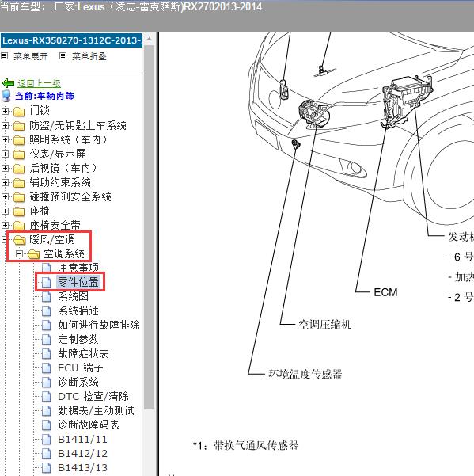Select the 定制参数 tree item
The image size is (474, 476).
[x=78, y=340]
